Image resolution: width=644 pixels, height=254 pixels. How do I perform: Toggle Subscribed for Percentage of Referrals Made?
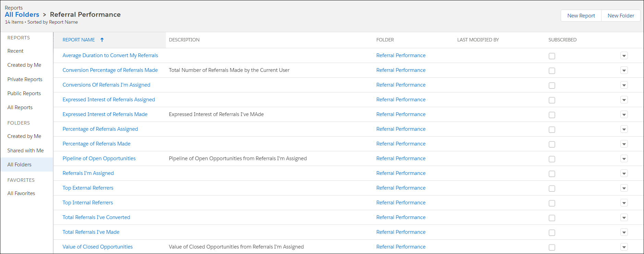(x=552, y=144)
